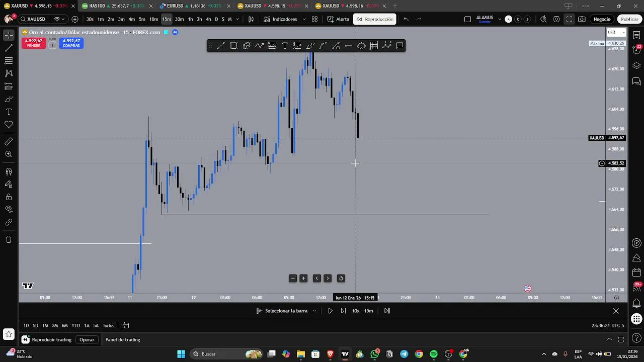Image resolution: width=644 pixels, height=362 pixels.
Task: Open the forecasting and measurement tools
Action: [x=9, y=86]
